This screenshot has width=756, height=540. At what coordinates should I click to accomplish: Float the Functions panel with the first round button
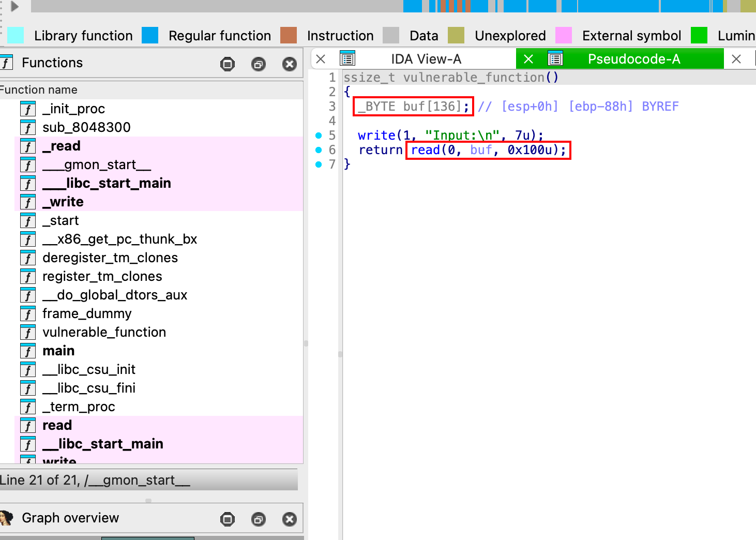pyautogui.click(x=227, y=64)
